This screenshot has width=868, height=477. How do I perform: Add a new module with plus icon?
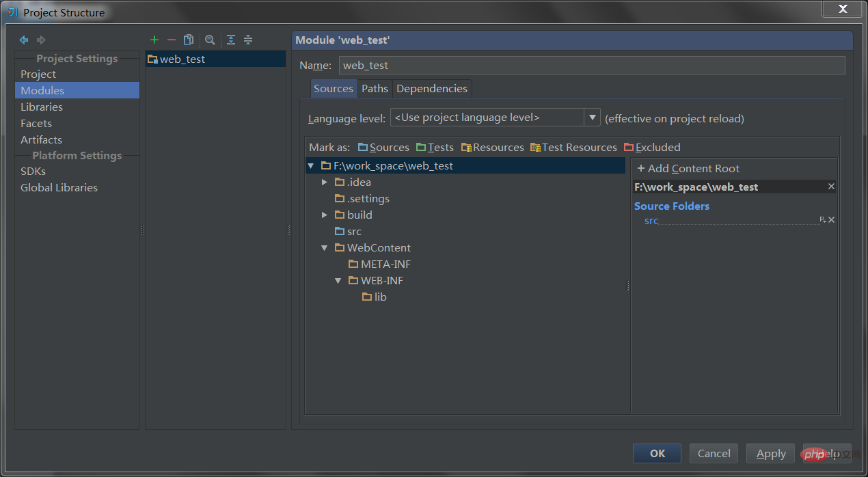coord(154,40)
